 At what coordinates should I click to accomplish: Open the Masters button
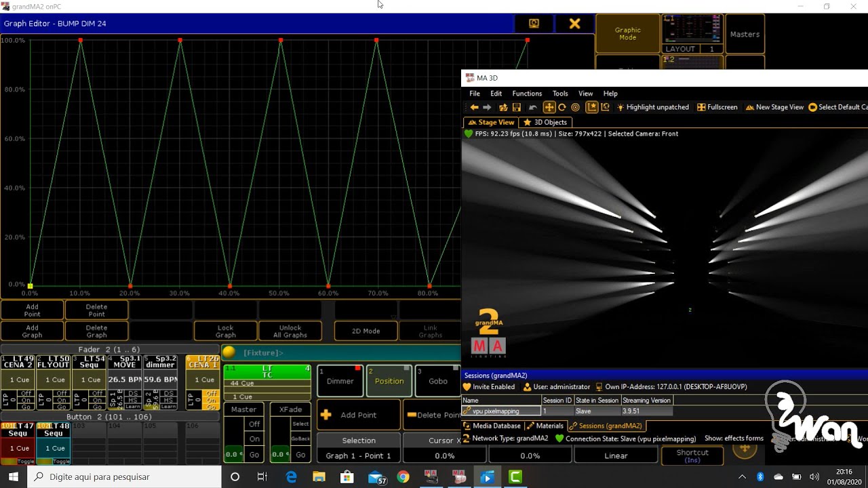coord(745,34)
